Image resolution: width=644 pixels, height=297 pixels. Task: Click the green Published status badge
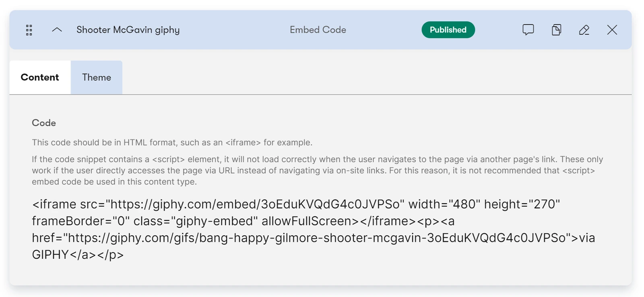(x=448, y=30)
